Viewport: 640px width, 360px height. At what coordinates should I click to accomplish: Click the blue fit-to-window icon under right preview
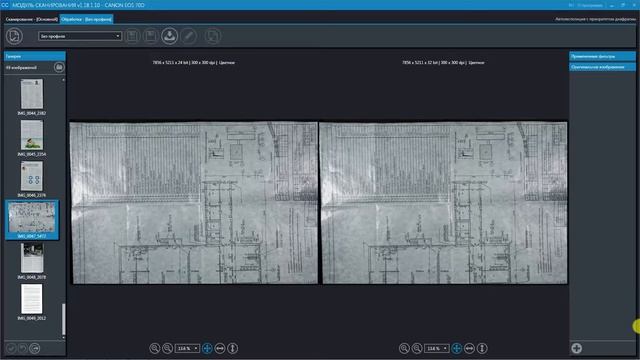coord(456,348)
